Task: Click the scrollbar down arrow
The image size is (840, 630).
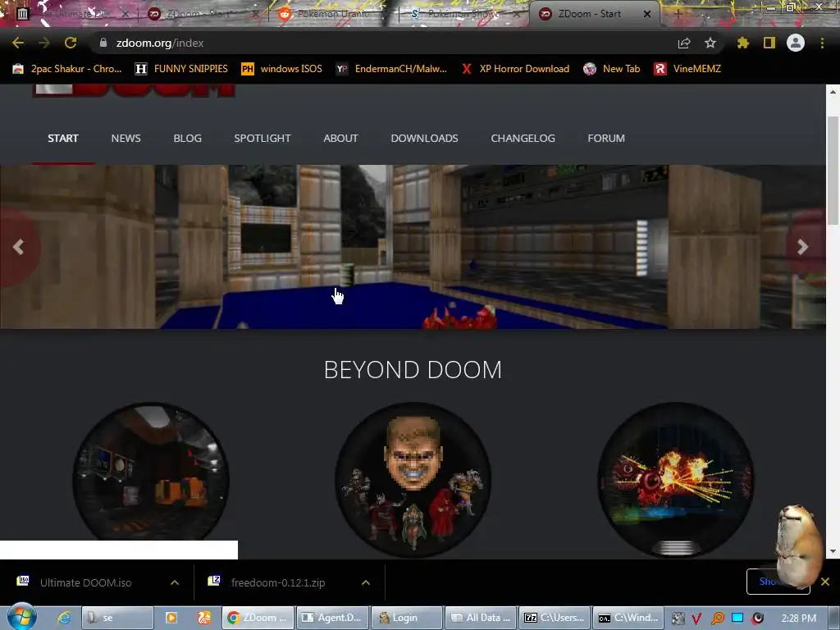Action: tap(833, 551)
